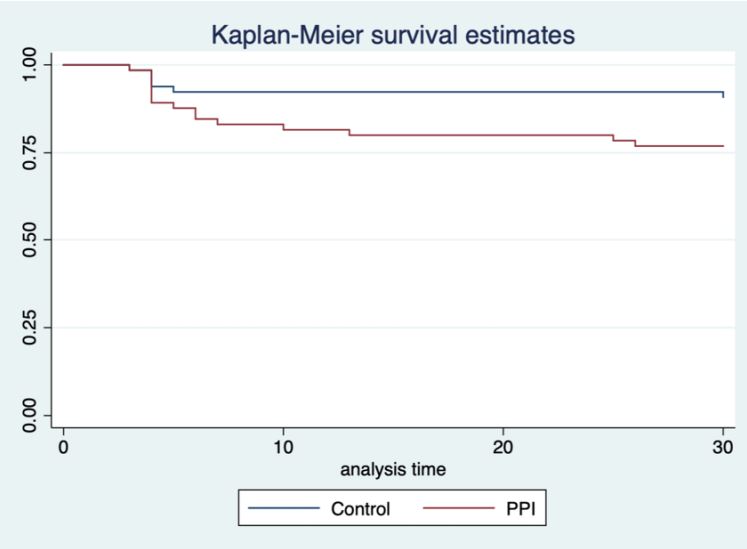
Task: Click the 30 x-axis tick label
Action: 723,445
